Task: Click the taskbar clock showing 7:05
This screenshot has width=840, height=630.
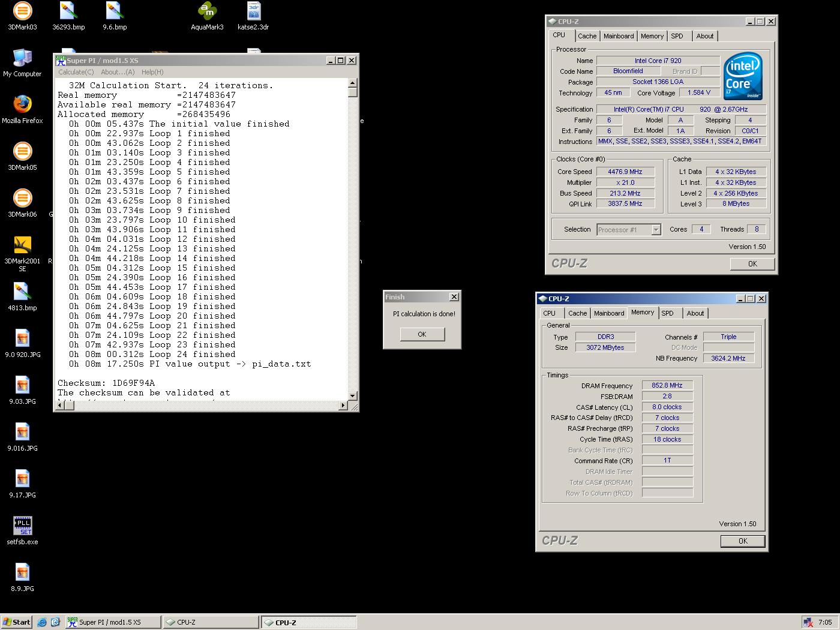Action: [825, 622]
